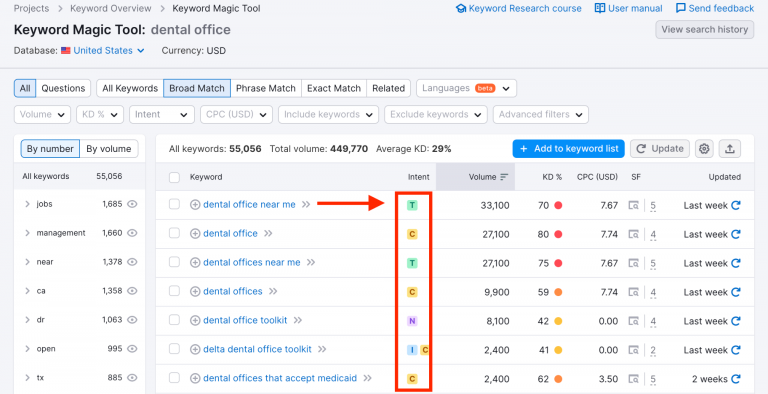Screen dimensions: 768x394
Task: Refresh 'dental offices near me' update icon
Action: point(736,263)
